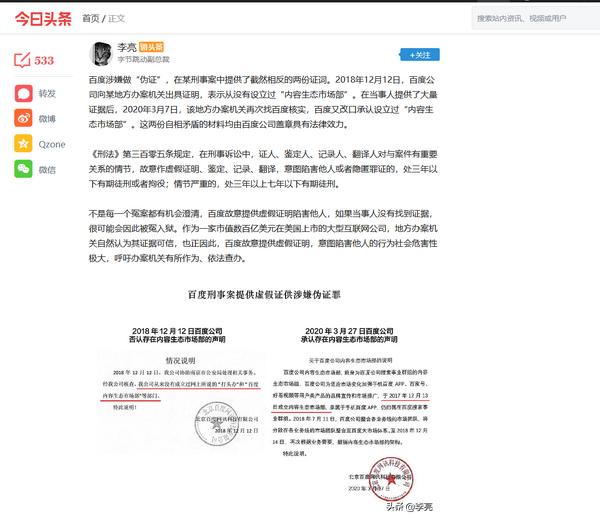The image size is (600, 517).
Task: Open the right document with red seal
Action: (350, 429)
